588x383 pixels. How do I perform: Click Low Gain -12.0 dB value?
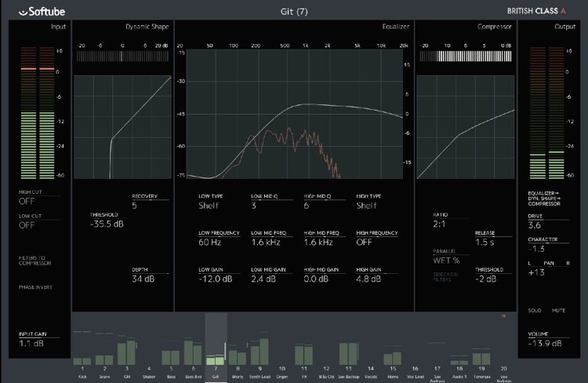tap(216, 279)
